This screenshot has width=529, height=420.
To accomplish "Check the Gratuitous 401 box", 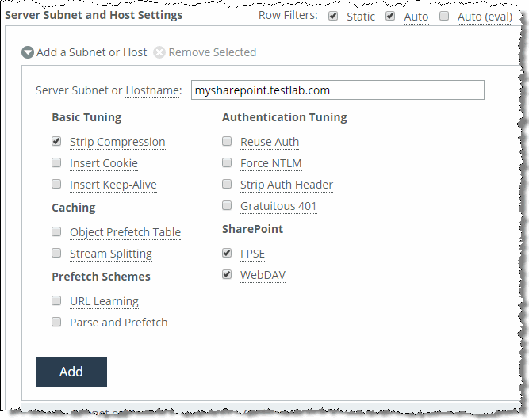I will [227, 205].
